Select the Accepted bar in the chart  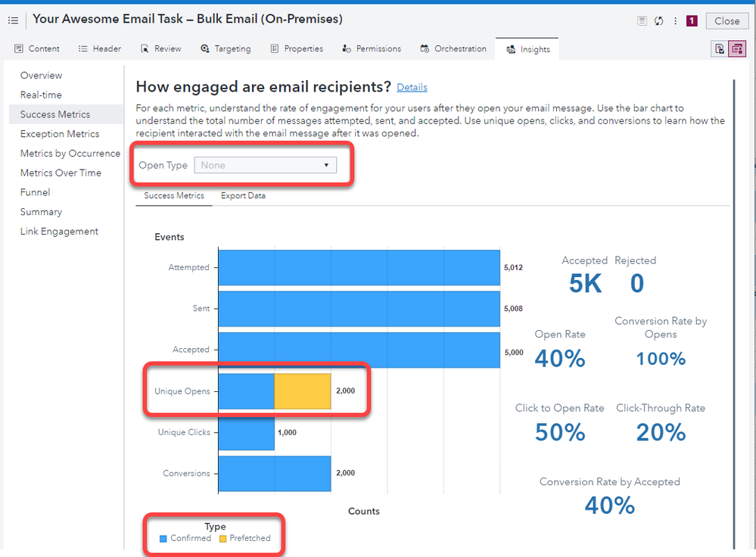[x=359, y=350]
